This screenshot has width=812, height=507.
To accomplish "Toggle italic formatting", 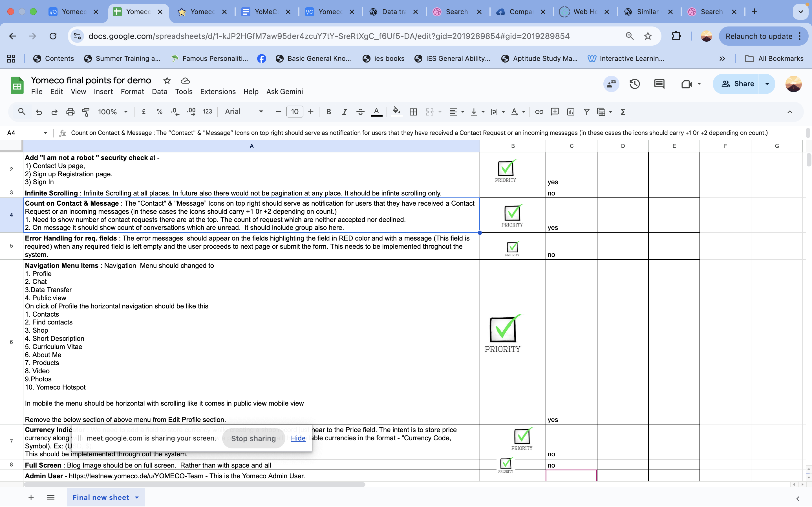I will point(344,112).
